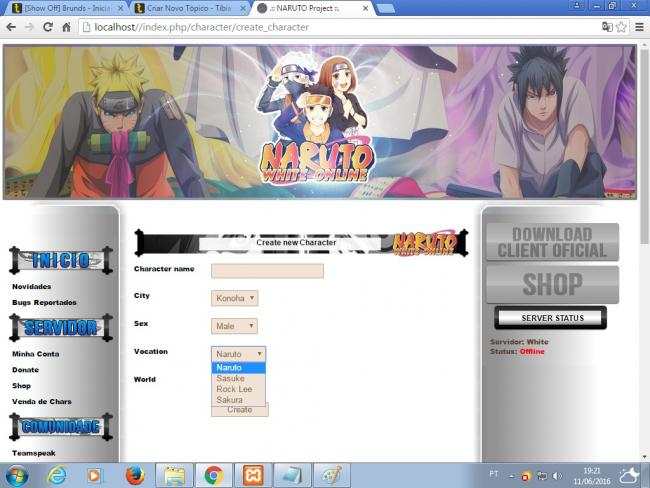Launch Internet Explorer from the taskbar
This screenshot has height=488, width=650.
click(56, 476)
